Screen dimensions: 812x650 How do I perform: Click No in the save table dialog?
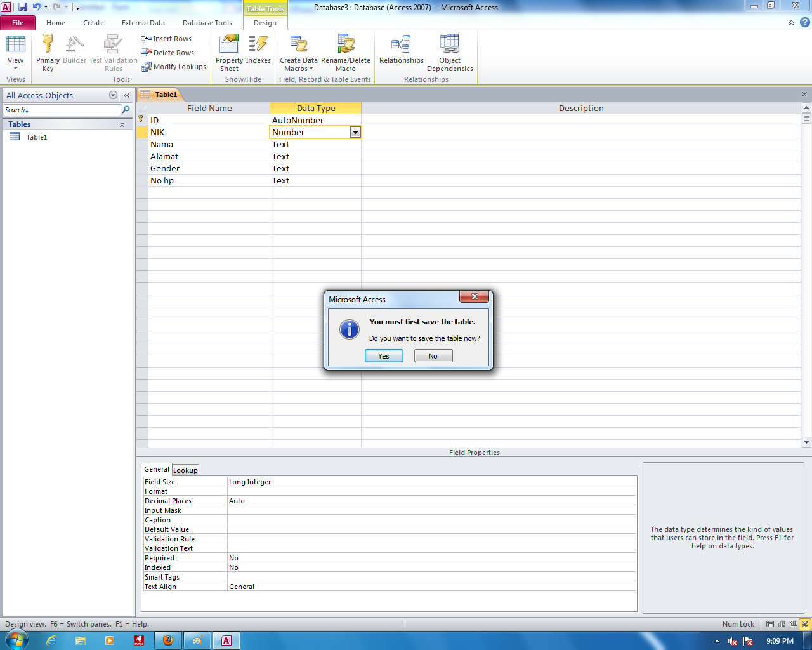[433, 356]
